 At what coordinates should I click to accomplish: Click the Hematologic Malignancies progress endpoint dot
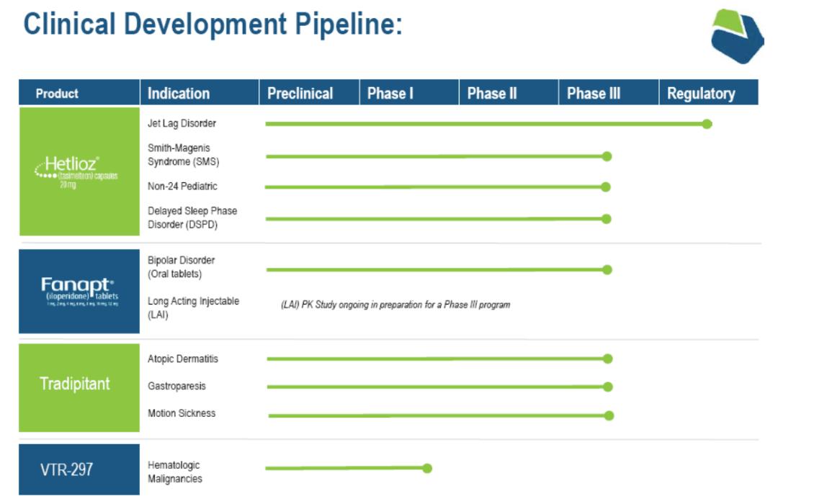(x=427, y=468)
